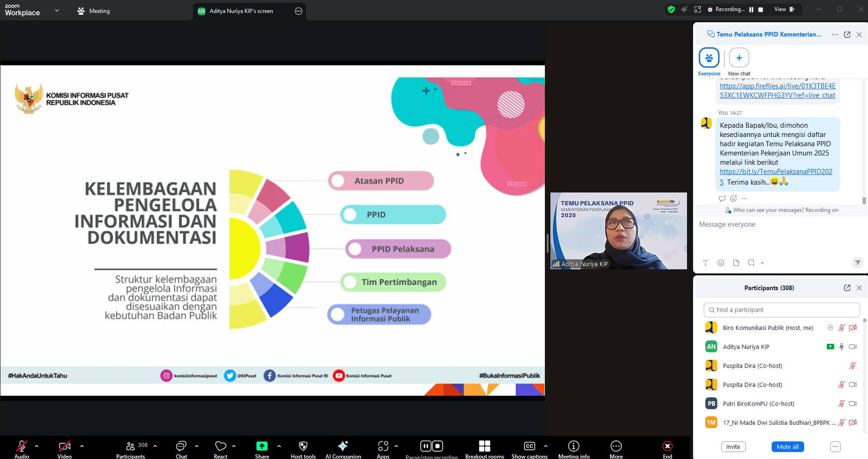868x459 pixels.
Task: Open the fireflies.ai live link
Action: pos(778,91)
